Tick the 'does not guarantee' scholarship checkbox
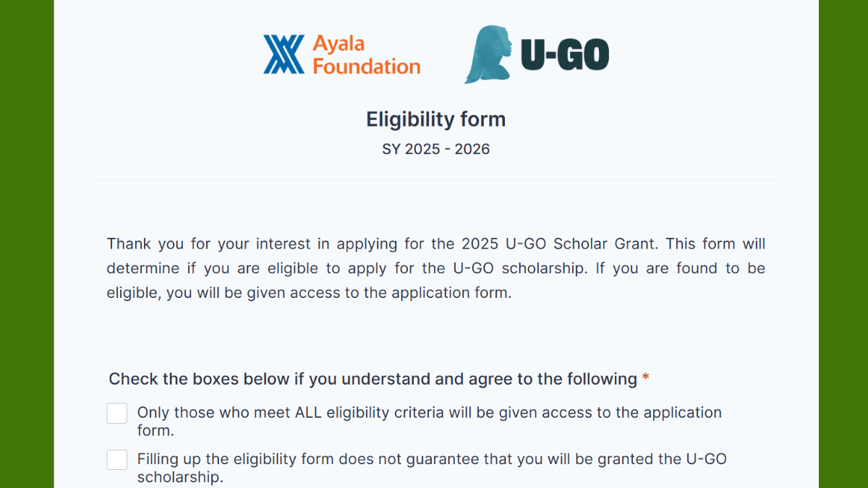The height and width of the screenshot is (488, 868). 117,460
